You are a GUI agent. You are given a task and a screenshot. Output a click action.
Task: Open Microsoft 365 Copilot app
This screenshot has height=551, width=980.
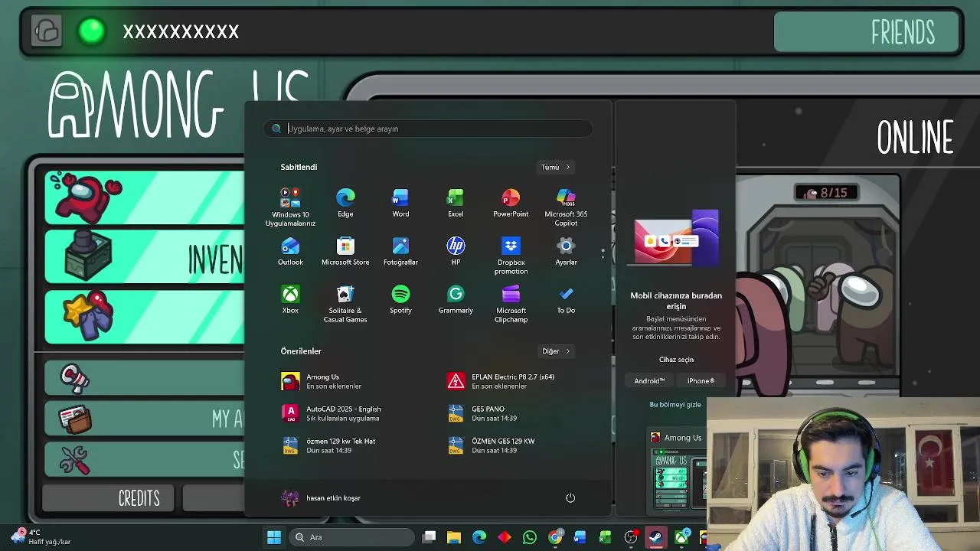pos(566,207)
